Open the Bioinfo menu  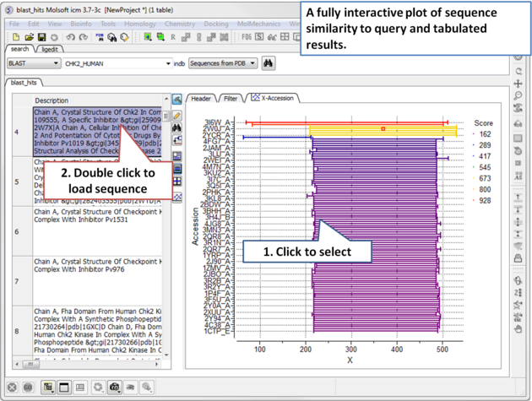coord(81,24)
